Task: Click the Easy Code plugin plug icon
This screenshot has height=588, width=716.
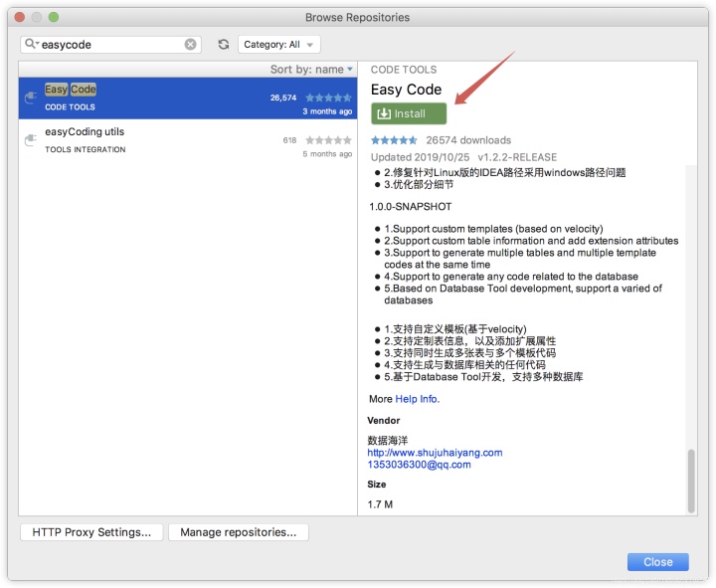Action: click(x=31, y=98)
